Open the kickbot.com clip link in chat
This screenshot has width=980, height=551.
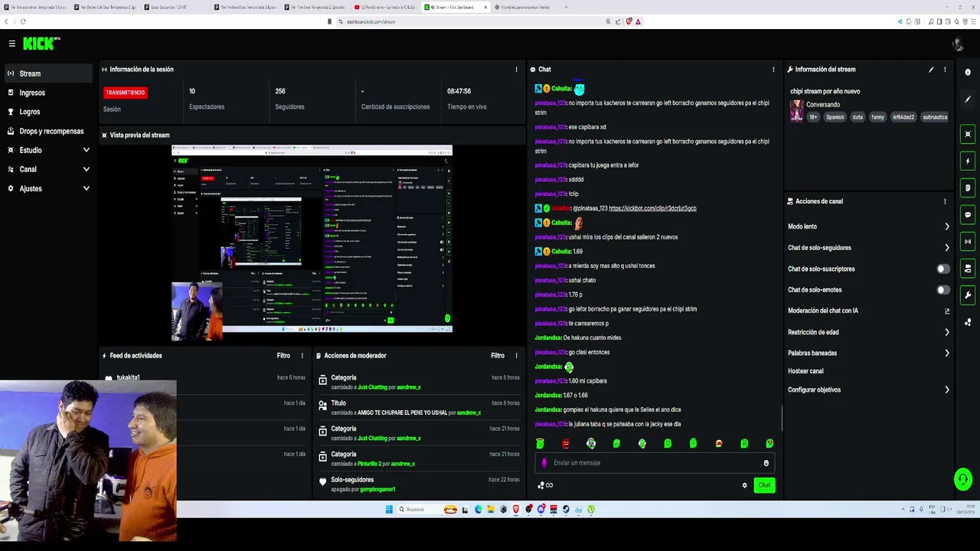652,208
